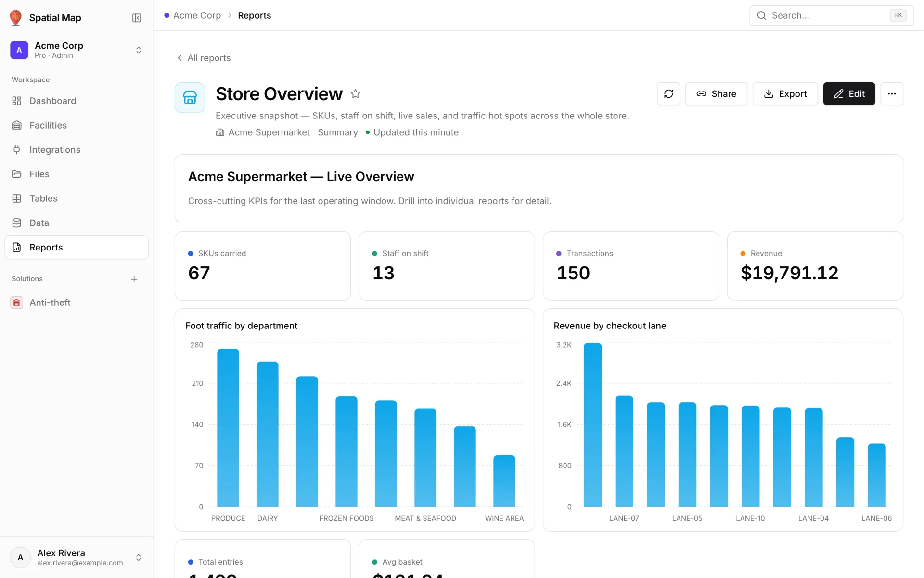Focus the Search field
The height and width of the screenshot is (578, 924).
click(x=831, y=15)
